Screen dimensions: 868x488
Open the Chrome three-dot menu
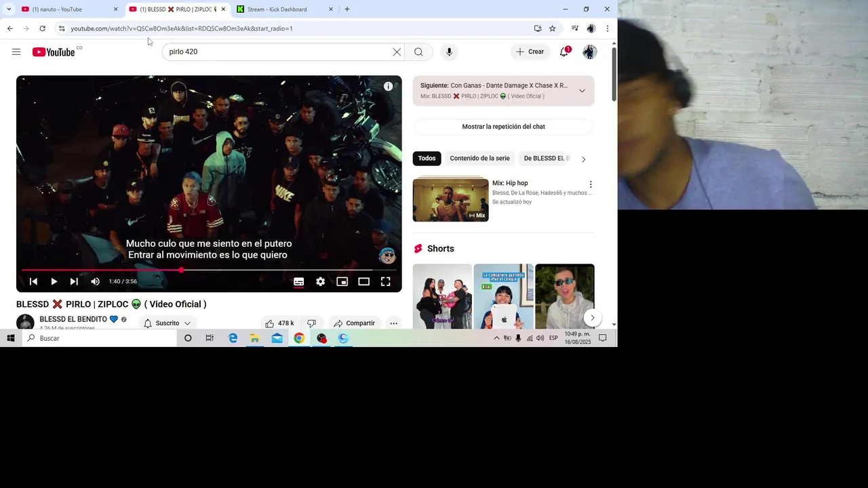608,28
